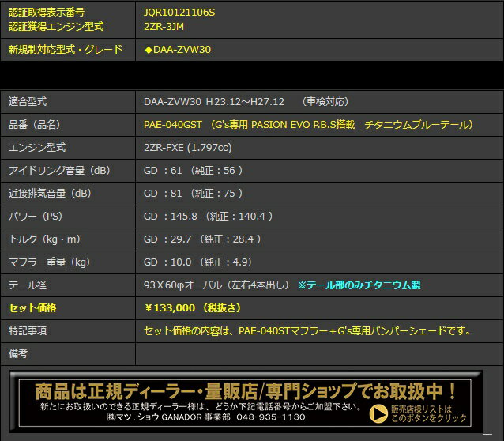Image resolution: width=504 pixels, height=441 pixels.
Task: Click the セット価格 row label
Action: coord(32,307)
